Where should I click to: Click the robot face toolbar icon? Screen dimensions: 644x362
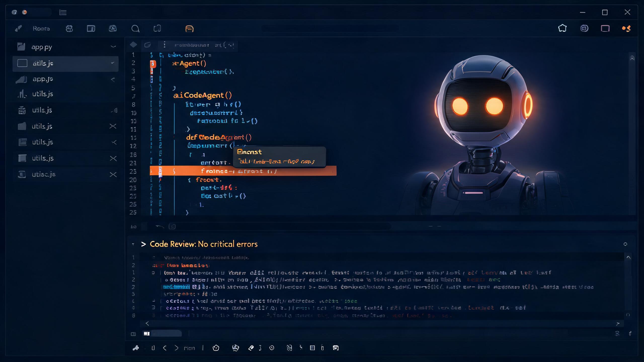[x=69, y=28]
